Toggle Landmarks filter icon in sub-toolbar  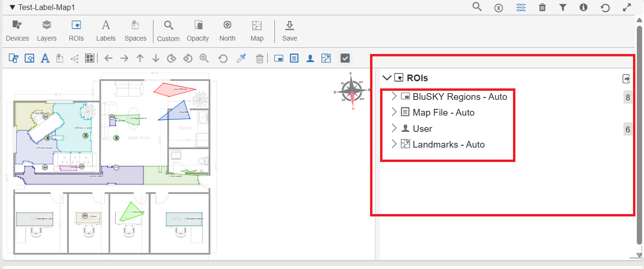[326, 58]
